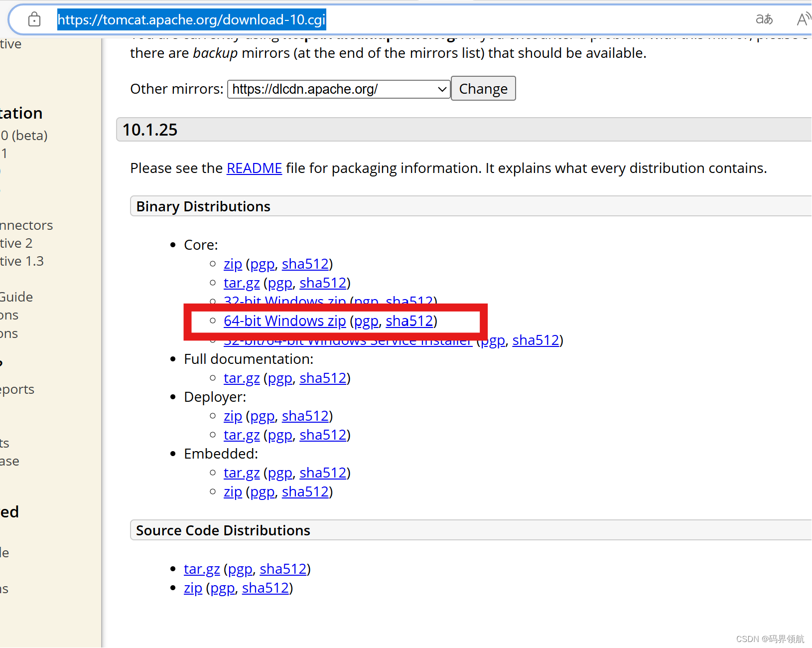
Task: Open Core tar.gz sha512 checksum
Action: pos(323,283)
